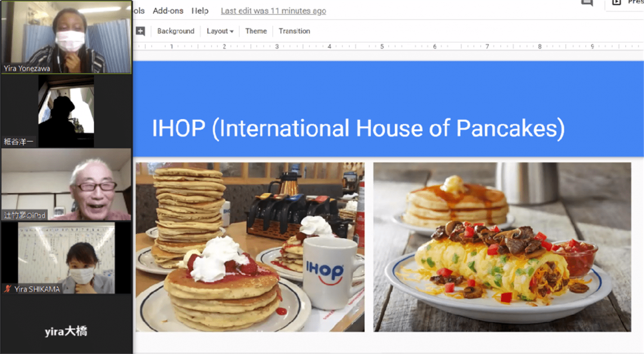
Task: Open the 'Last edit was 11 minutes ago' link
Action: (x=273, y=11)
